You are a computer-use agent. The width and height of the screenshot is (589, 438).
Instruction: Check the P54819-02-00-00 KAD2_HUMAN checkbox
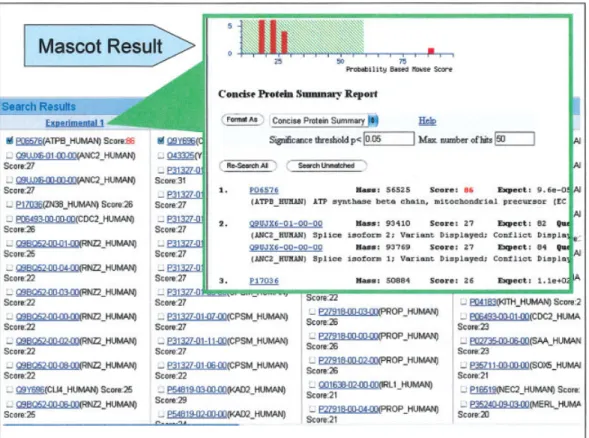[161, 414]
